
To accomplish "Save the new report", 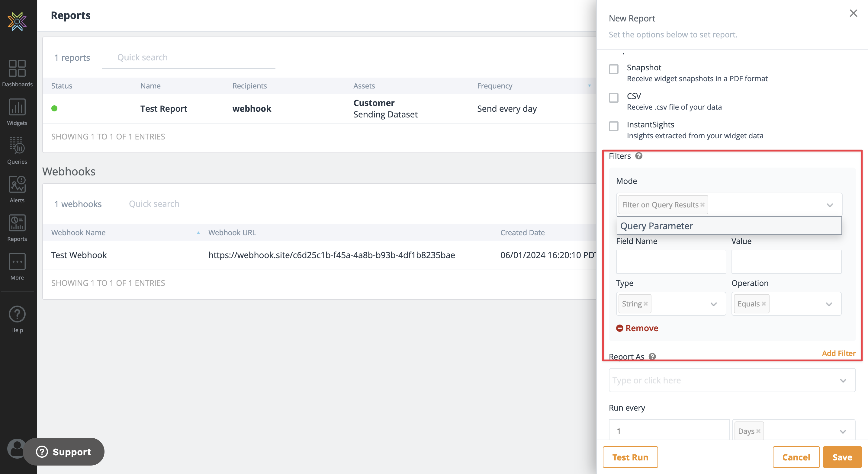I will click(x=842, y=457).
